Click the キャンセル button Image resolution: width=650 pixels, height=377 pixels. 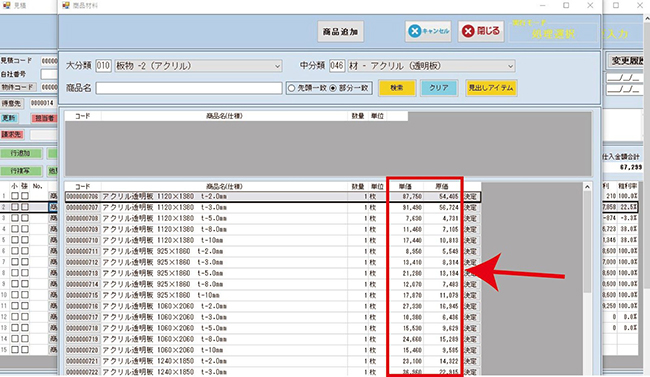pyautogui.click(x=428, y=31)
